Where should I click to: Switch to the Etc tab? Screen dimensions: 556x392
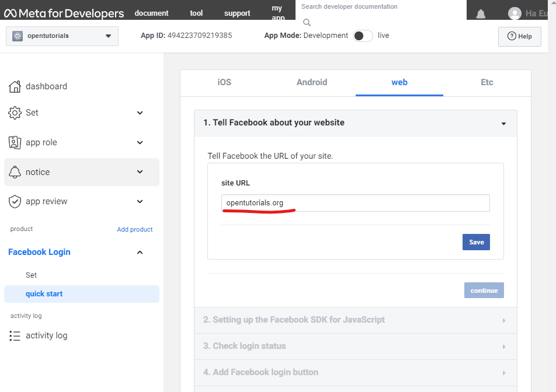click(487, 82)
